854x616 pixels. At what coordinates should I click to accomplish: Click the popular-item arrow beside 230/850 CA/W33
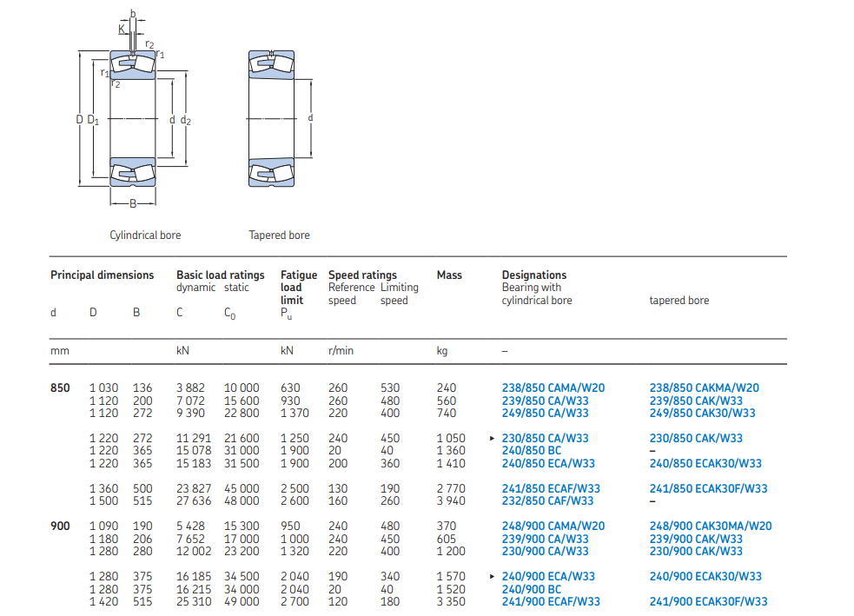[x=492, y=438]
